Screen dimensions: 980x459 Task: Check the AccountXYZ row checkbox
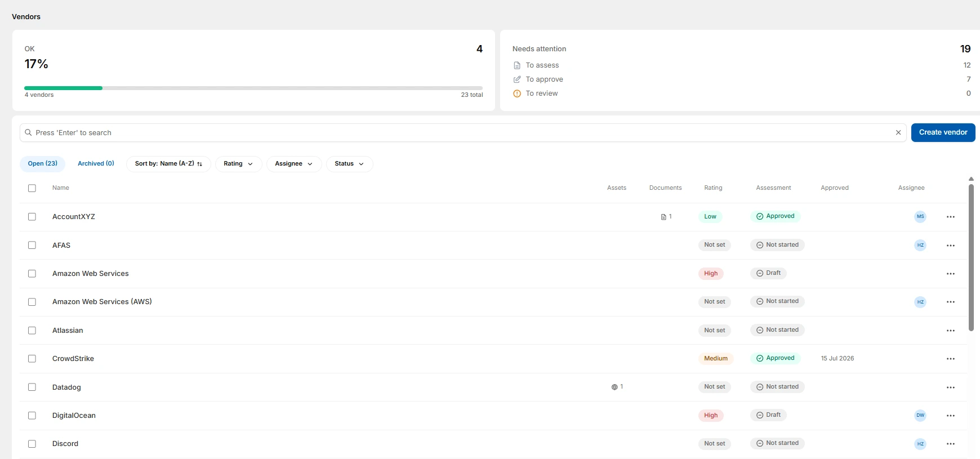point(32,217)
